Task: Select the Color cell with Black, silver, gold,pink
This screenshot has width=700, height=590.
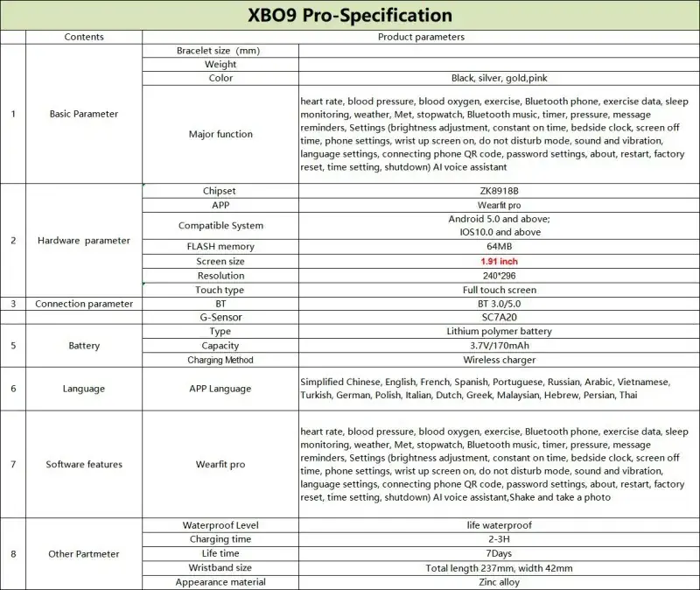Action: [499, 78]
